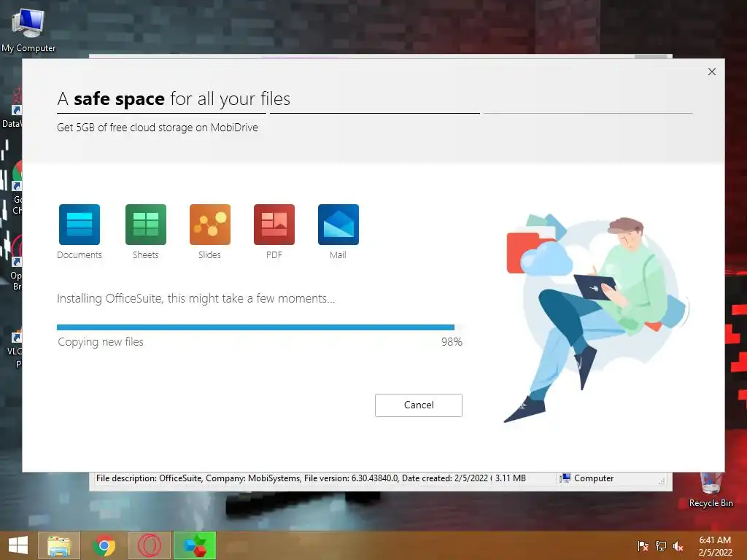Click the Sheets app icon

click(145, 225)
